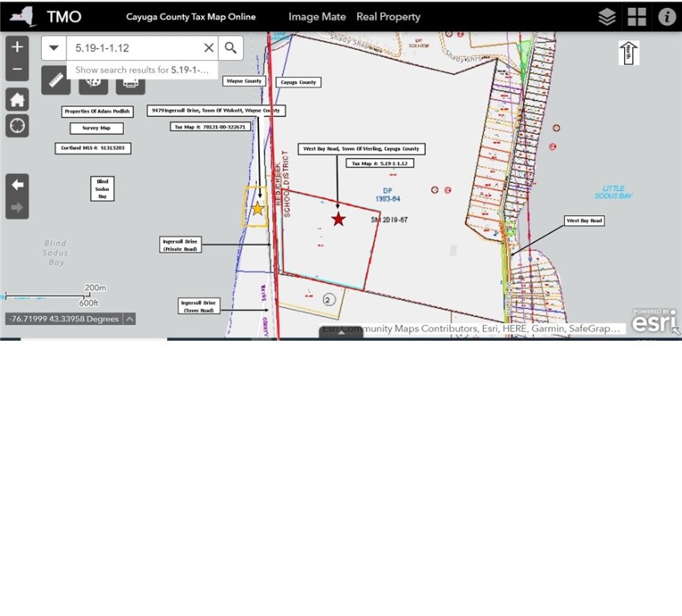Zoom out using the minus button
Viewport: 682px width, 616px height.
[x=18, y=70]
